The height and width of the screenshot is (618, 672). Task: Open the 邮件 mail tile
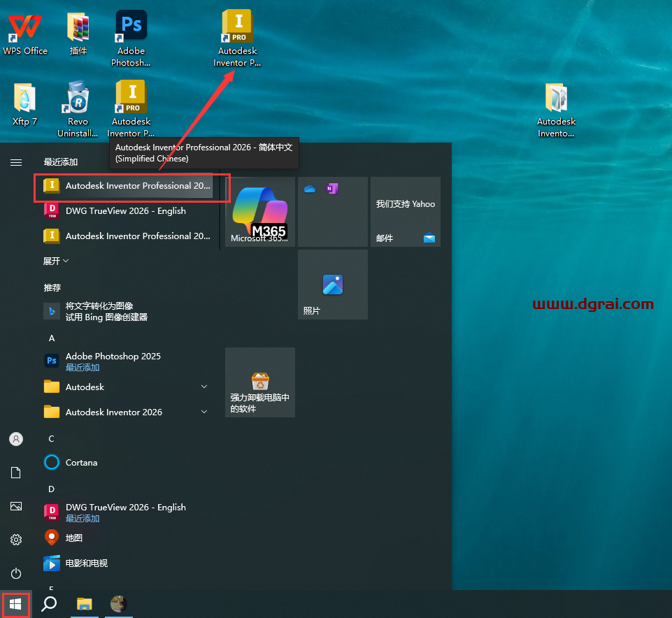[x=406, y=212]
